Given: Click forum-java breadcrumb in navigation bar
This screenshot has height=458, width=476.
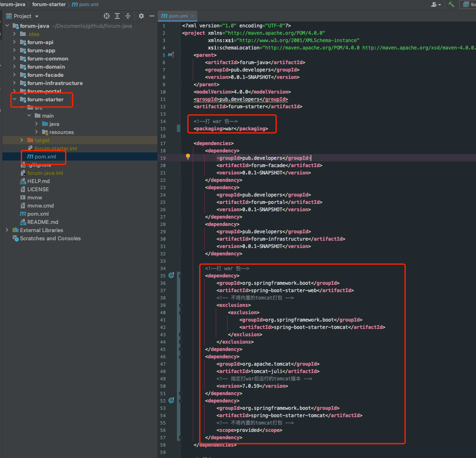Looking at the screenshot, I should pyautogui.click(x=12, y=4).
